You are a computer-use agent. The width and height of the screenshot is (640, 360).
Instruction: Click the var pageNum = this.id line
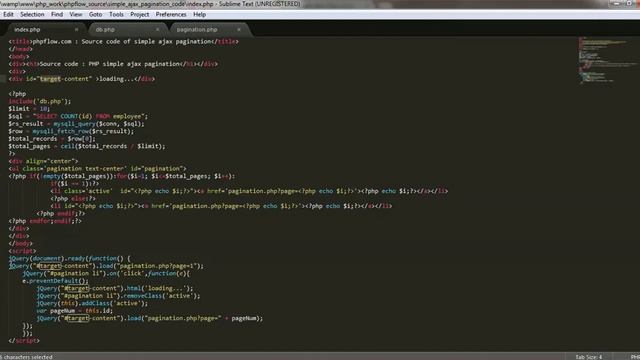[x=74, y=311]
